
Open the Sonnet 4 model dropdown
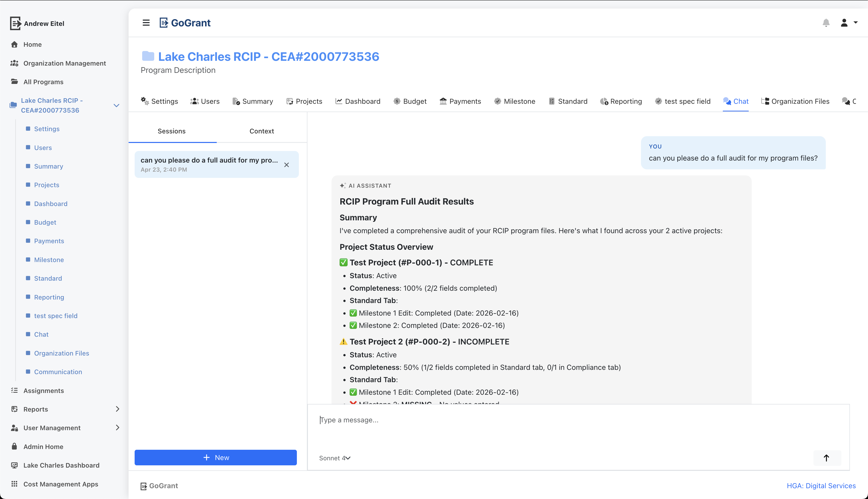point(334,458)
